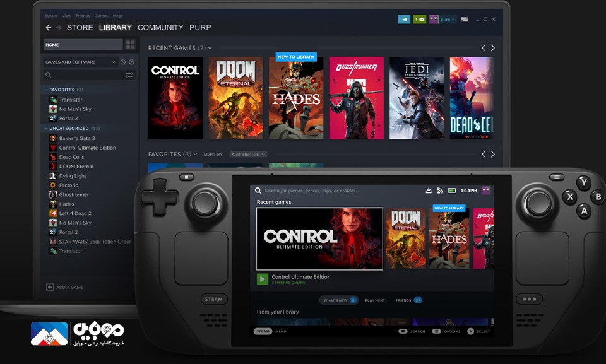Click the Hades icon in library sidebar
Image resolution: width=606 pixels, height=364 pixels.
point(53,204)
